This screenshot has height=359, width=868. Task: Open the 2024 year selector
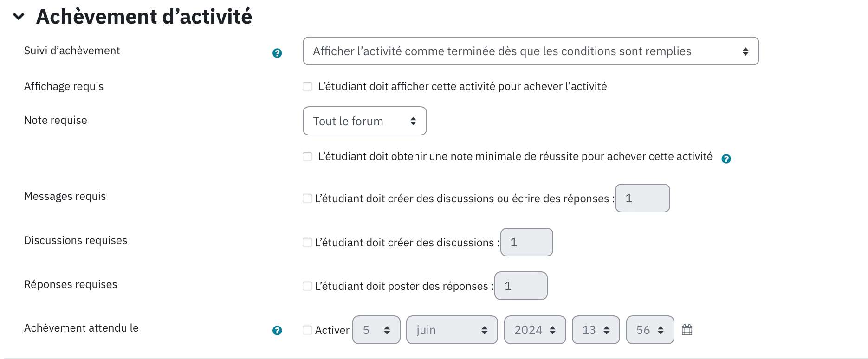pos(535,330)
